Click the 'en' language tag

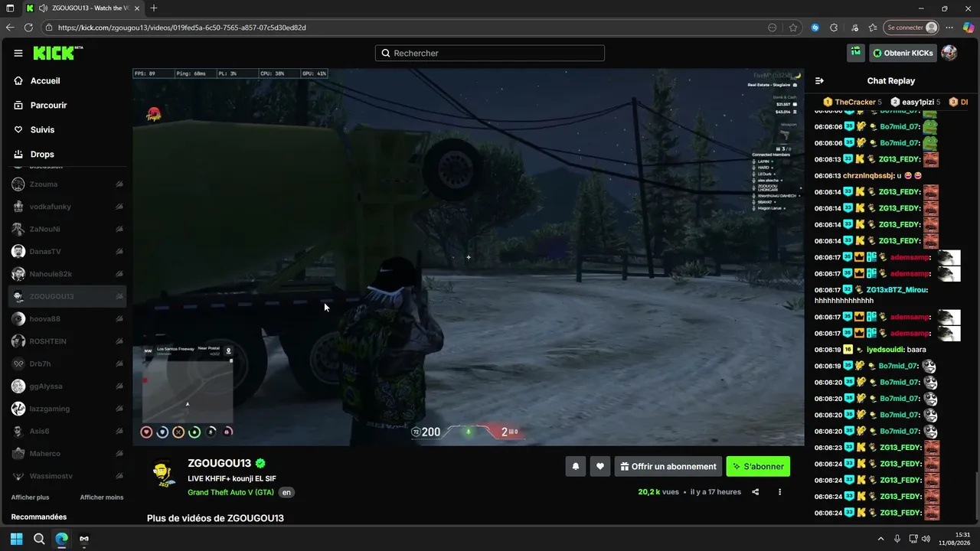click(x=286, y=492)
